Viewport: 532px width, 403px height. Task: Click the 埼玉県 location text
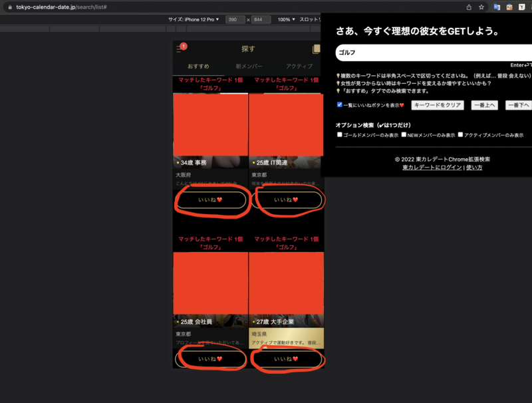[x=259, y=334]
